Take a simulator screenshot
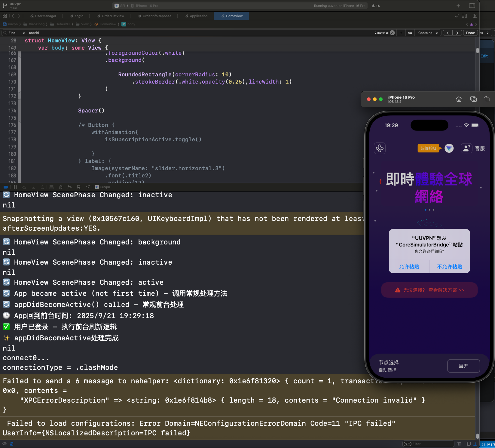The image size is (495, 448). click(473, 99)
